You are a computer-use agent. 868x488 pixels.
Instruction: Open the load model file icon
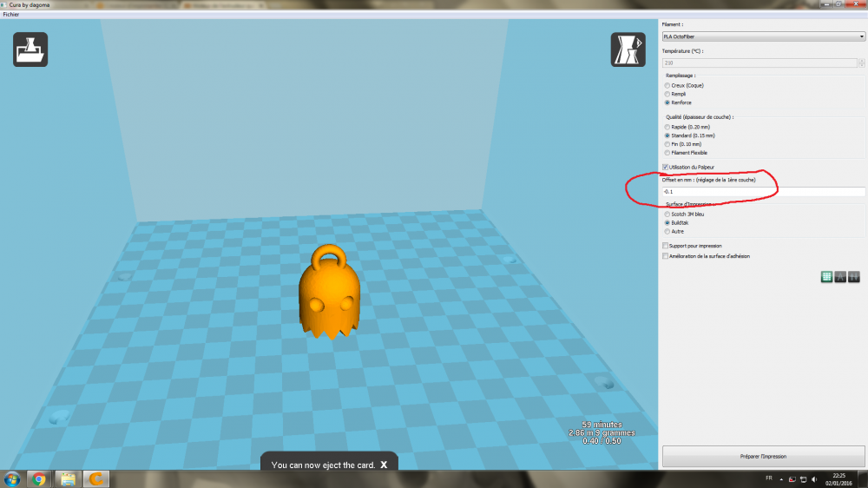(30, 49)
